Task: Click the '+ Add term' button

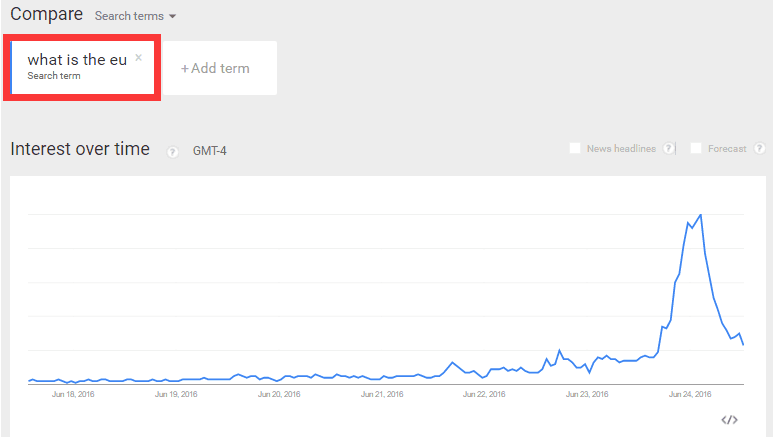Action: pos(215,68)
